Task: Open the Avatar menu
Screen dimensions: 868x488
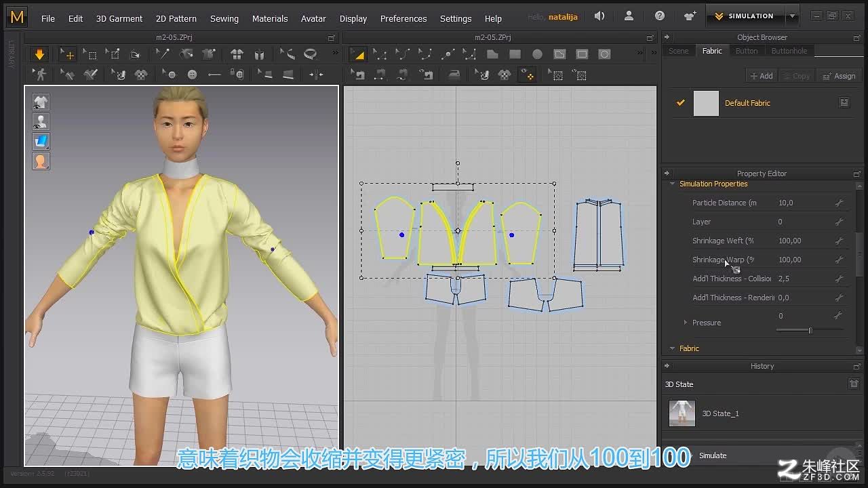Action: (313, 18)
